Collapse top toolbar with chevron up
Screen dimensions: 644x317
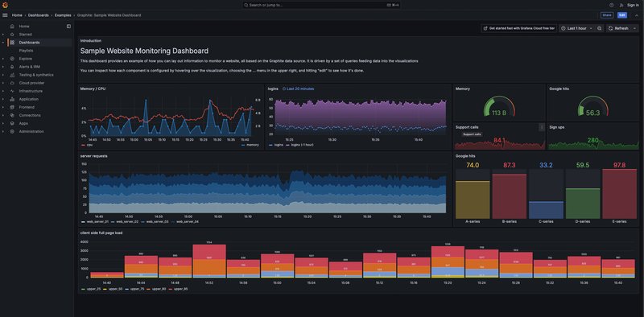tap(636, 15)
